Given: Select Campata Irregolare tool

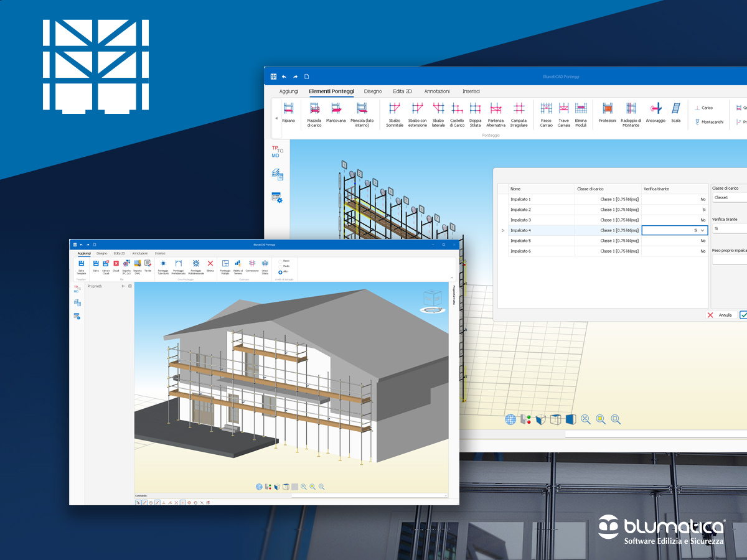Looking at the screenshot, I should (x=519, y=115).
